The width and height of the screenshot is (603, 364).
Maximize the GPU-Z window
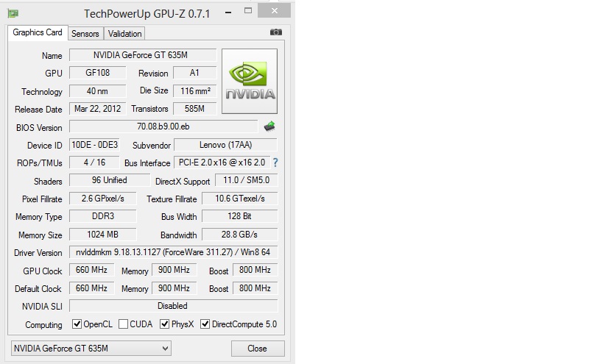[248, 11]
